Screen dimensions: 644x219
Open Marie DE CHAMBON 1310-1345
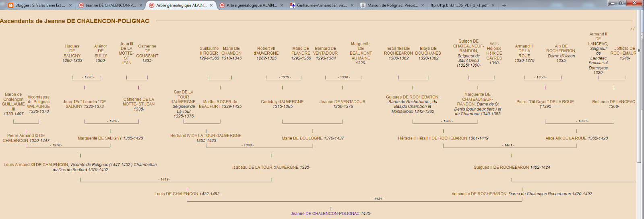(231, 53)
